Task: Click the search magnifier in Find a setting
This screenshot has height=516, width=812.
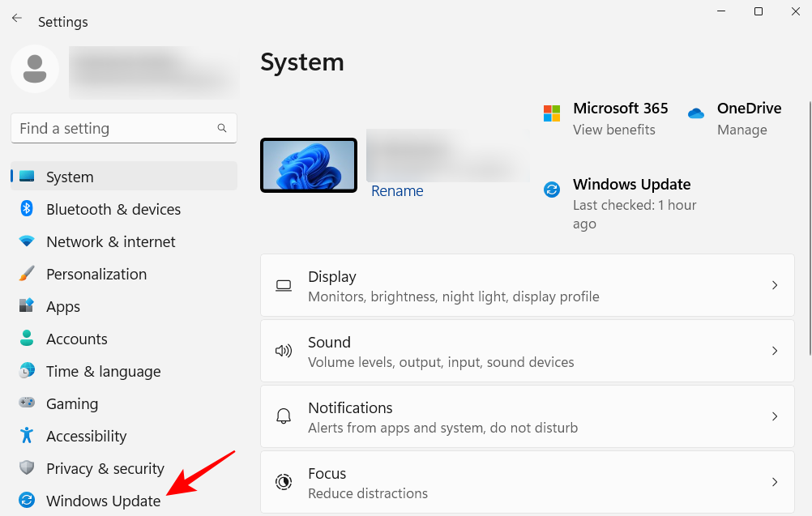Action: [x=221, y=128]
